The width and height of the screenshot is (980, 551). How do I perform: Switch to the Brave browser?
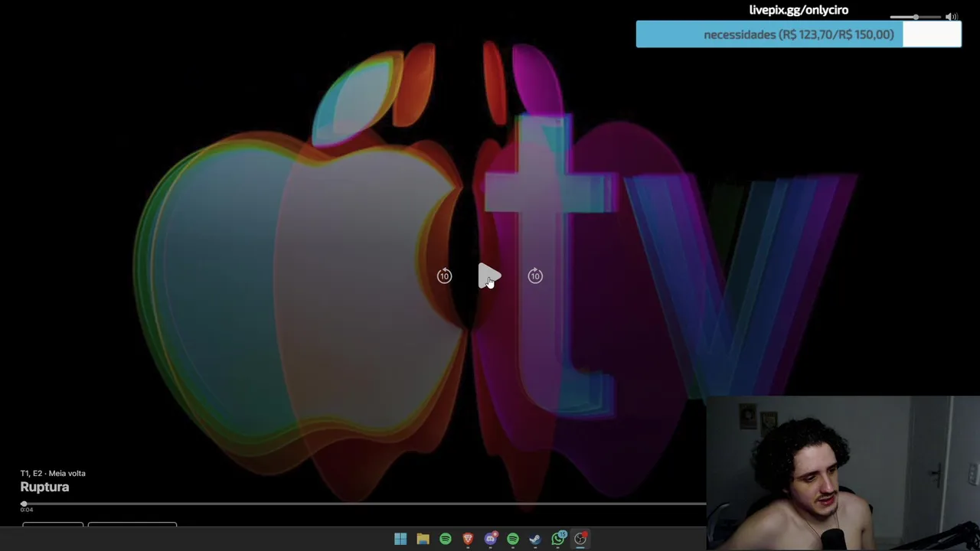(468, 539)
